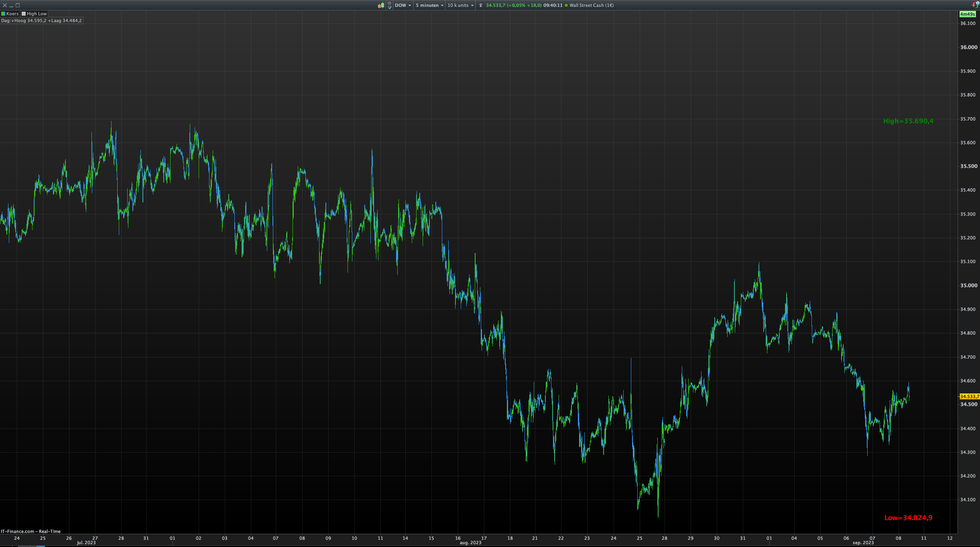Expand the 10 k units dropdown
Screen dimensions: 980x547
pos(460,5)
